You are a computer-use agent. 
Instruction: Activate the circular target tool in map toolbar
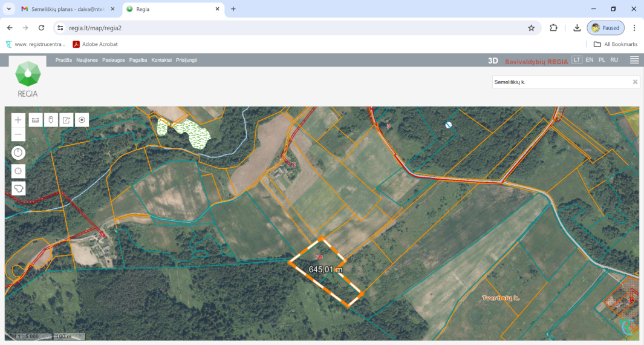82,120
